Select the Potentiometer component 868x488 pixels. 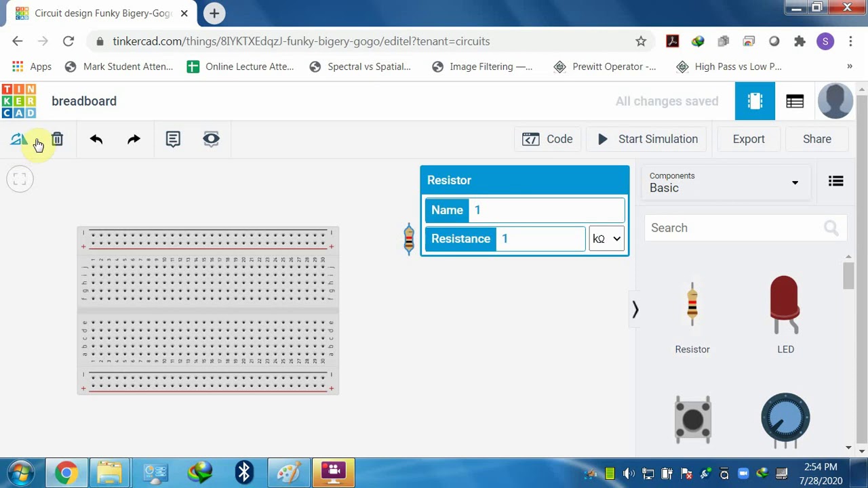click(785, 420)
